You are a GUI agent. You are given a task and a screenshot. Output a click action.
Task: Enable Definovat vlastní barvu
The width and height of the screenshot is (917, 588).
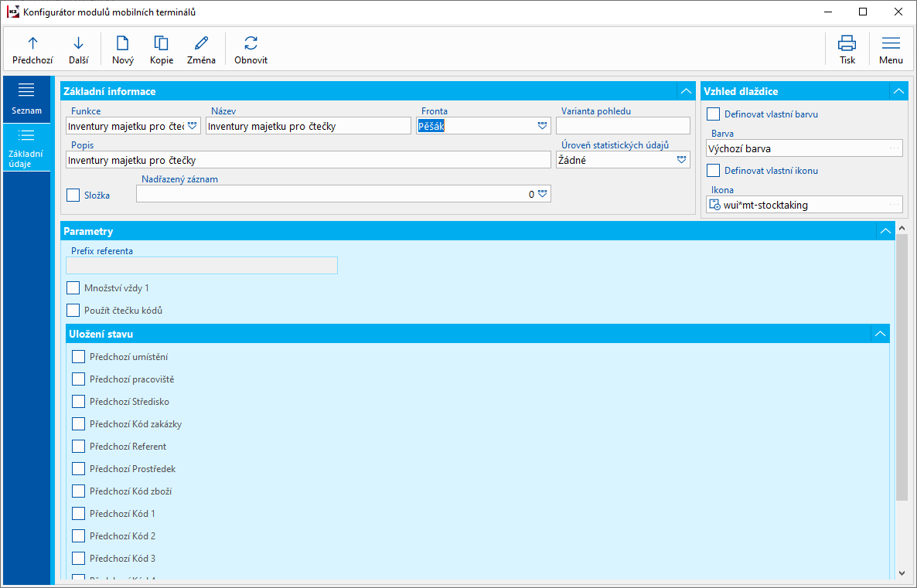point(714,114)
